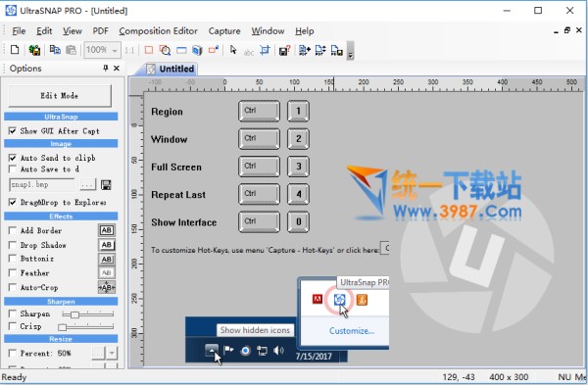Enable the Auto-Crop effect
The height and width of the screenshot is (385, 588).
(x=13, y=287)
